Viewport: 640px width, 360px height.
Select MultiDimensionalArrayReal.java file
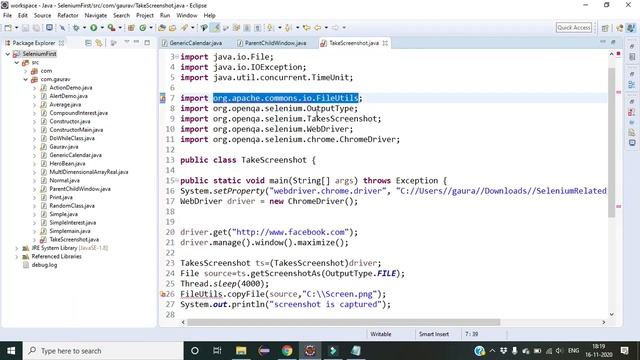89,172
